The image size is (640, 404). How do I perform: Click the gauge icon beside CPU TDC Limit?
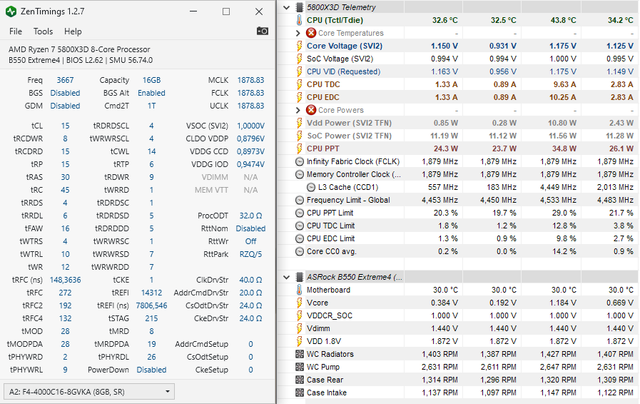[299, 226]
